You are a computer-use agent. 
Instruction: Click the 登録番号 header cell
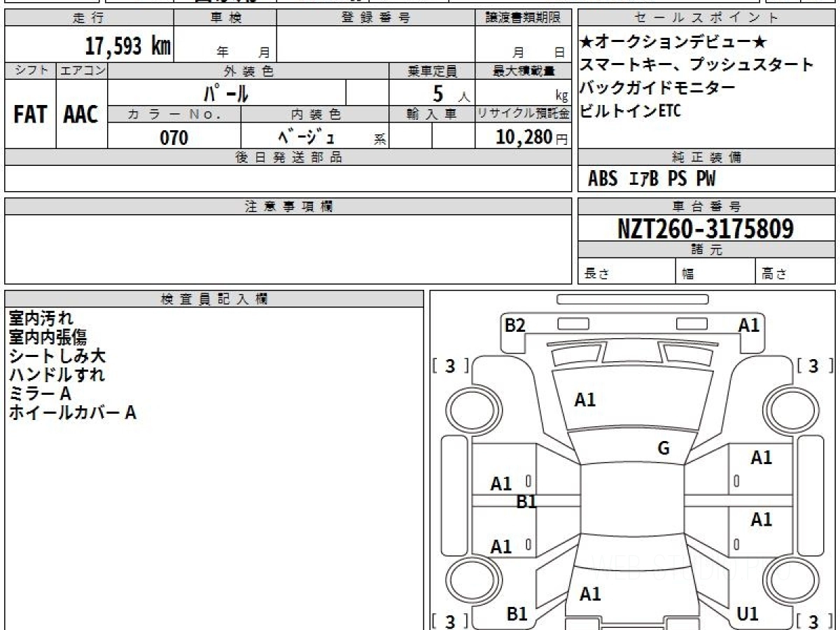376,17
